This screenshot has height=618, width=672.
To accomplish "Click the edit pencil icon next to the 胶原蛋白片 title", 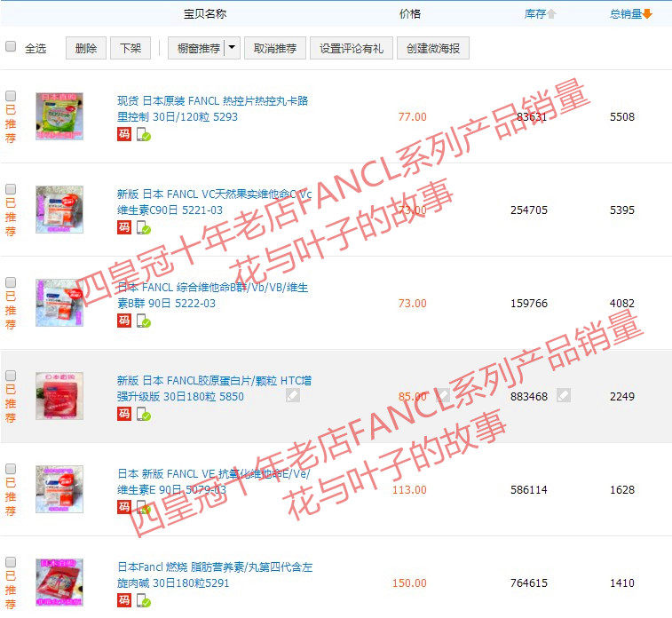I will click(293, 395).
